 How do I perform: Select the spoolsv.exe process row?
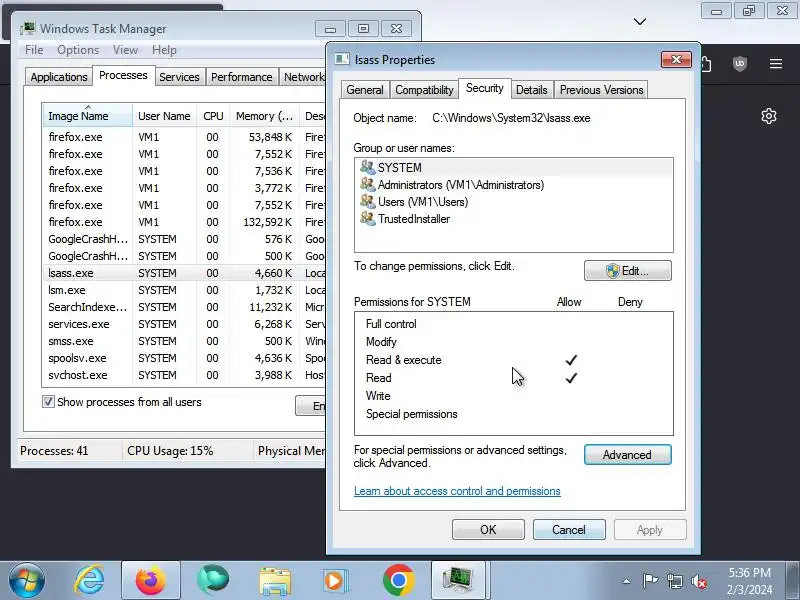(185, 358)
